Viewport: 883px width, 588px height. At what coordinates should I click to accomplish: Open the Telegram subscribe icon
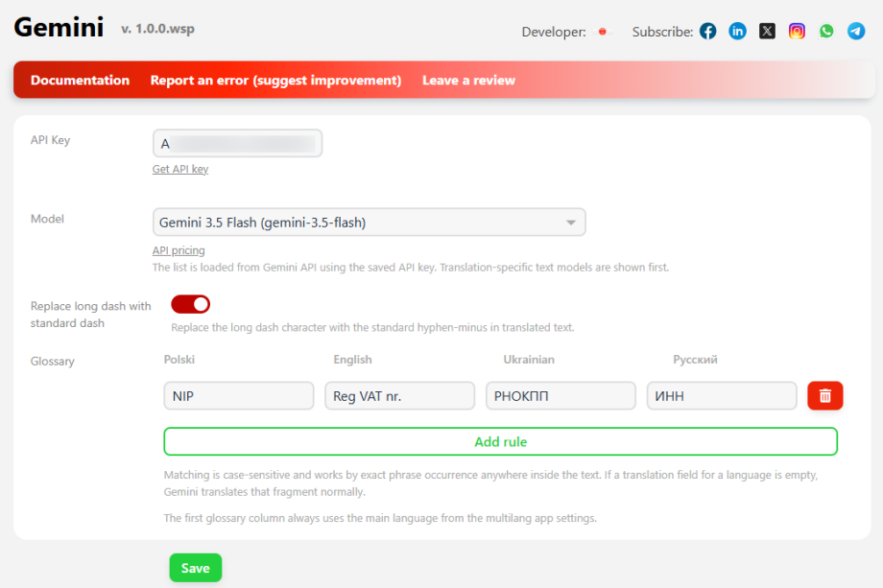click(x=856, y=31)
